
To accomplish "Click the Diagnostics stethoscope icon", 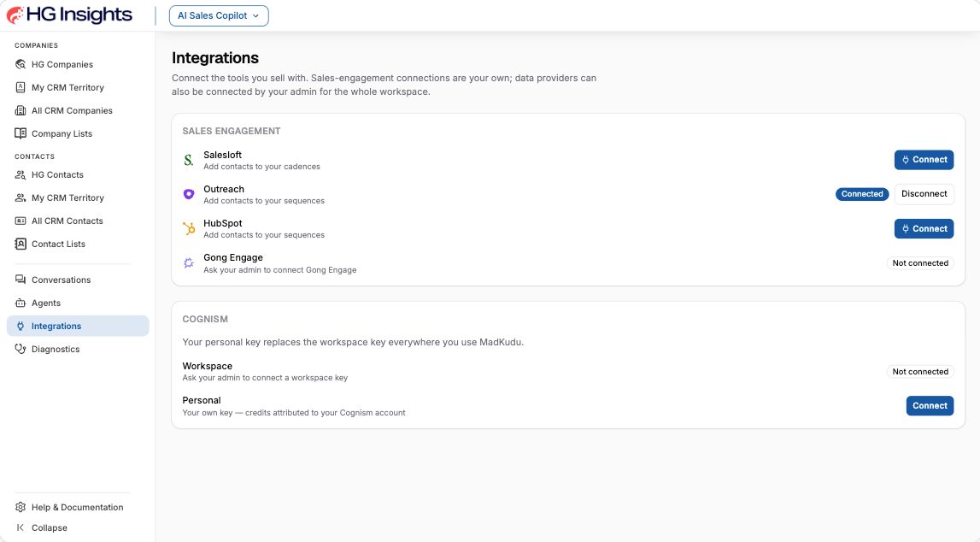I will point(21,350).
